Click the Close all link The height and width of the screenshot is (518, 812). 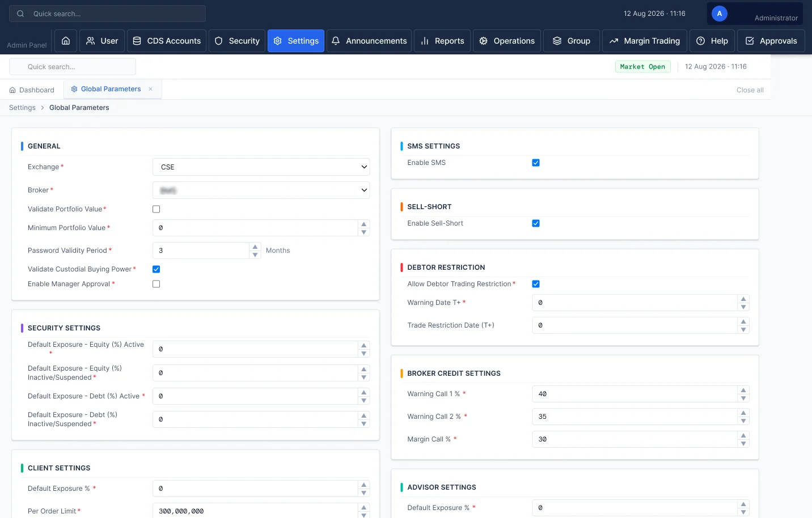click(x=750, y=90)
